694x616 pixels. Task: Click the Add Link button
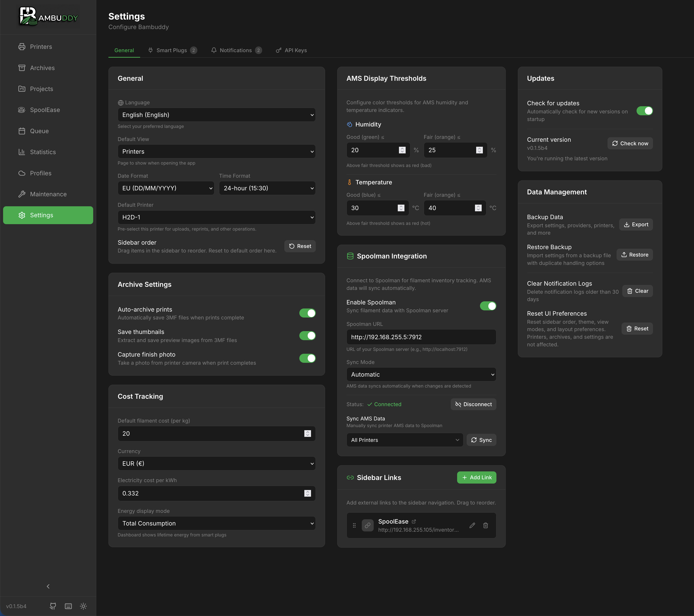pyautogui.click(x=477, y=477)
